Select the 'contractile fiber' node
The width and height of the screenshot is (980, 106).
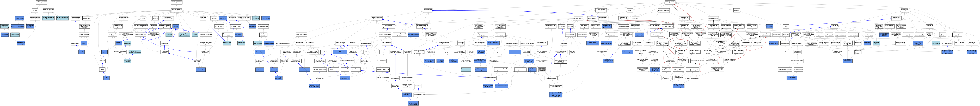119,43
